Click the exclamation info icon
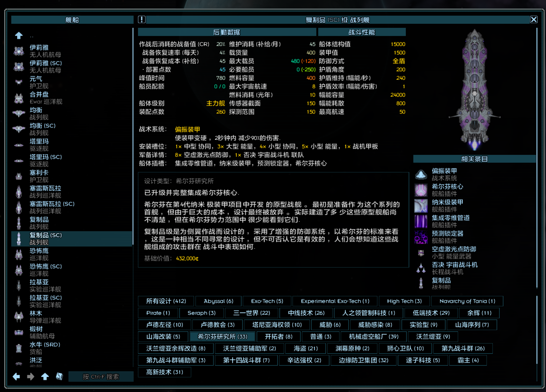This screenshot has height=392, width=546. 142,20
